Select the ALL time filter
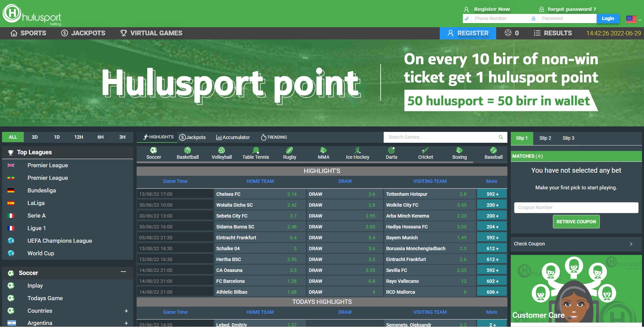Screen dimensions: 644x327 click(x=13, y=137)
